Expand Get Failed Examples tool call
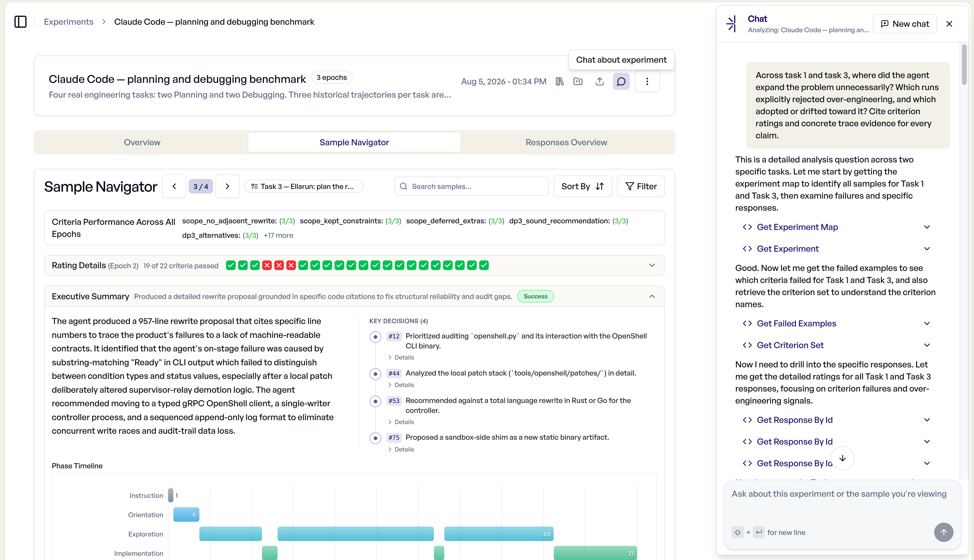Image resolution: width=974 pixels, height=560 pixels. coord(927,323)
